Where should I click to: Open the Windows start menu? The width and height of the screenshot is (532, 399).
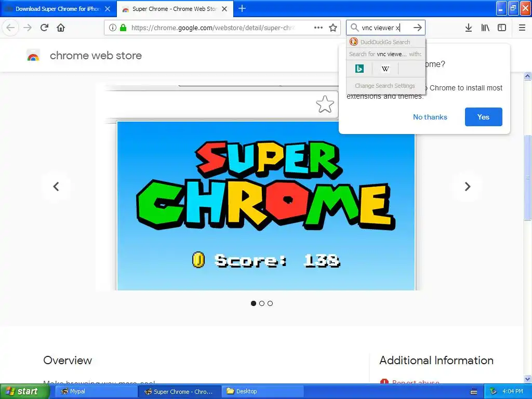pyautogui.click(x=24, y=391)
